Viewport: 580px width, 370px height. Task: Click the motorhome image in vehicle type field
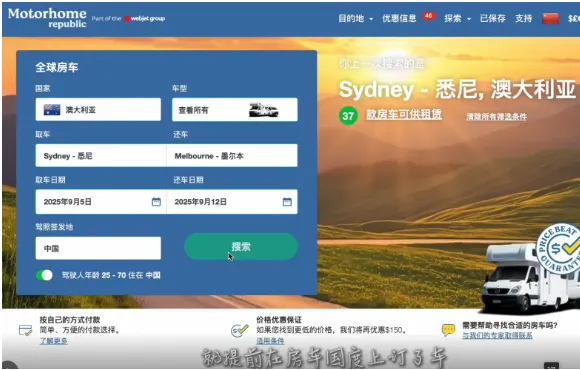[x=263, y=110]
